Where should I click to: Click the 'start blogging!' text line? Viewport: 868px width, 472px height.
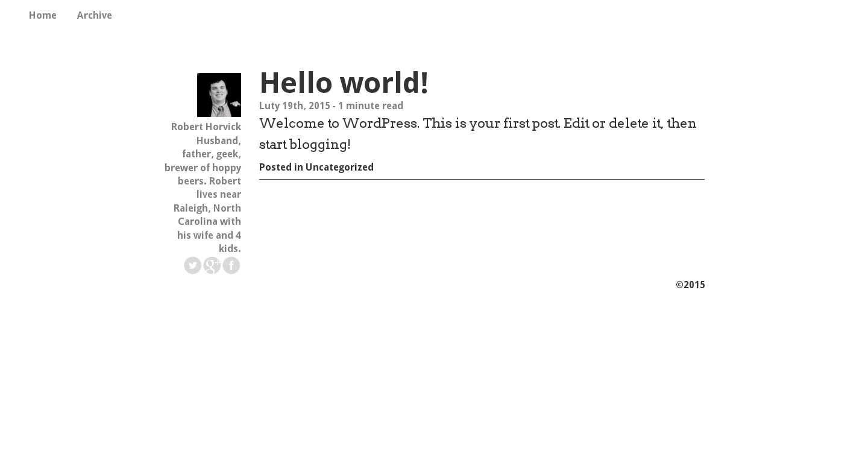[x=305, y=145]
